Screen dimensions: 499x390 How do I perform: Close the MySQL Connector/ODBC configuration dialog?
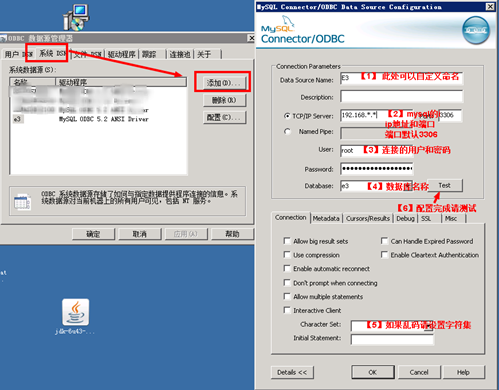tap(490, 7)
